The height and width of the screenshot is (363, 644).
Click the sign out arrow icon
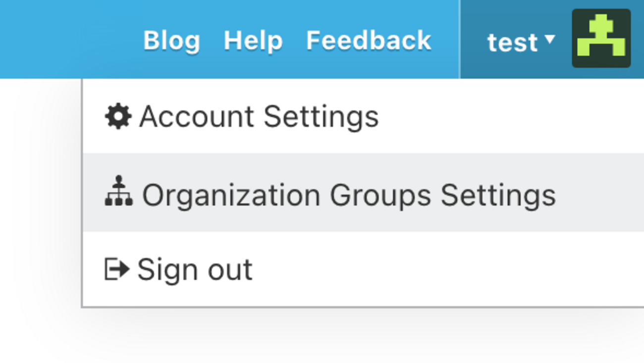[x=117, y=270]
